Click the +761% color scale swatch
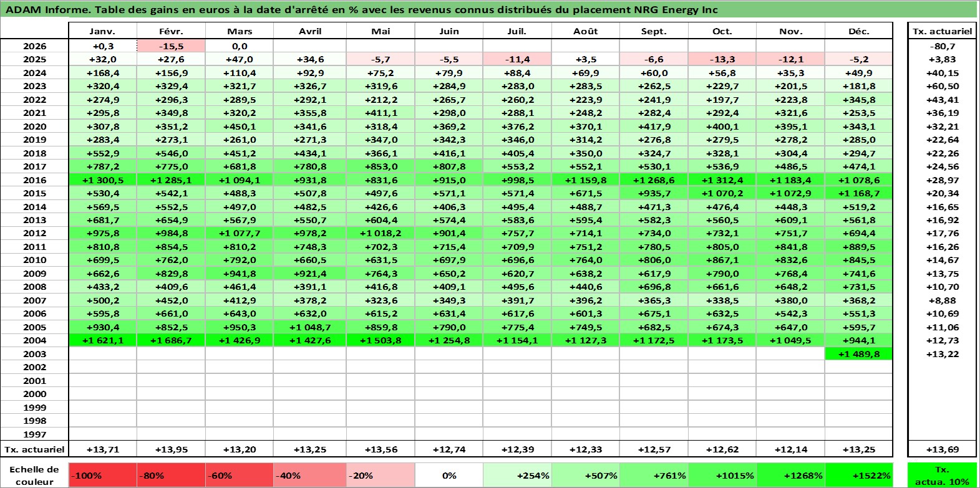The width and height of the screenshot is (980, 488). click(654, 475)
